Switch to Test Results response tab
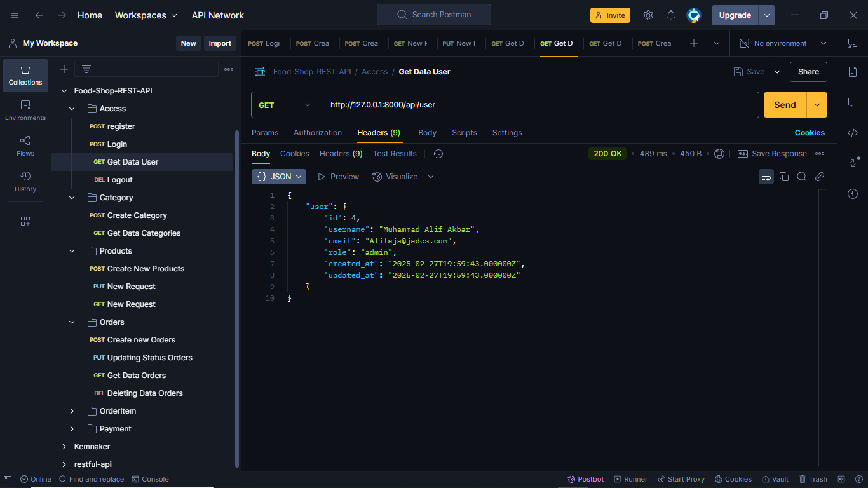The image size is (868, 488). point(395,154)
